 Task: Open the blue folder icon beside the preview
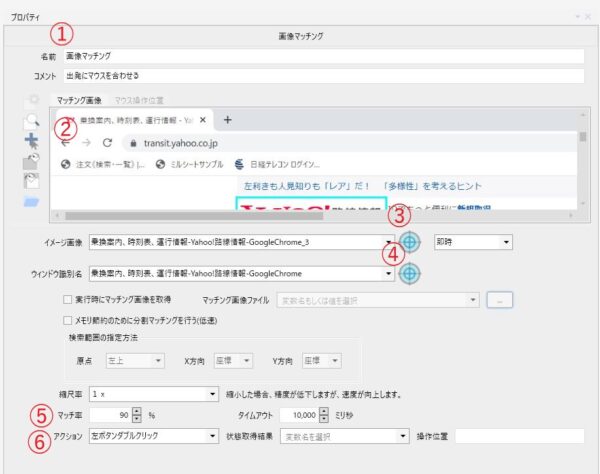(x=31, y=202)
